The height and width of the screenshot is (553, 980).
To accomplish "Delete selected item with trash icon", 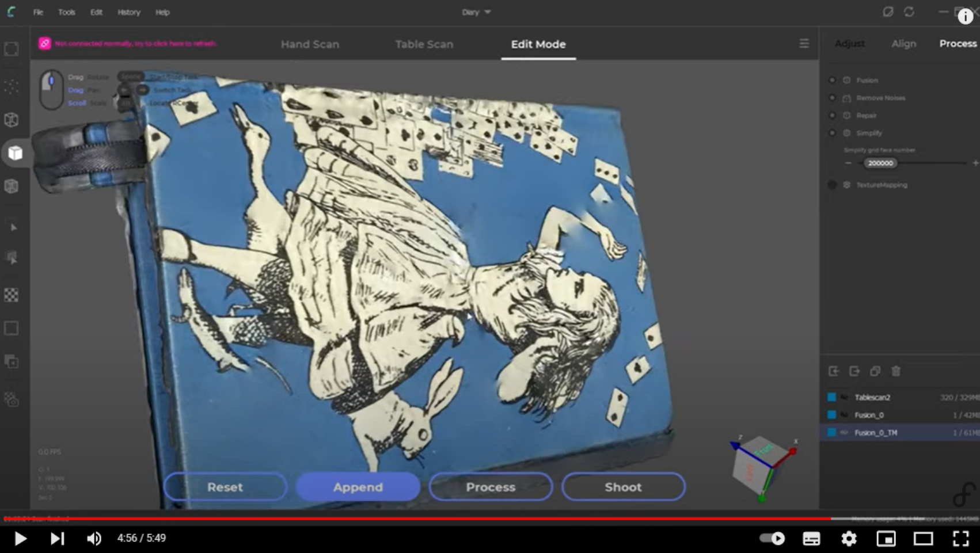I will tap(896, 371).
